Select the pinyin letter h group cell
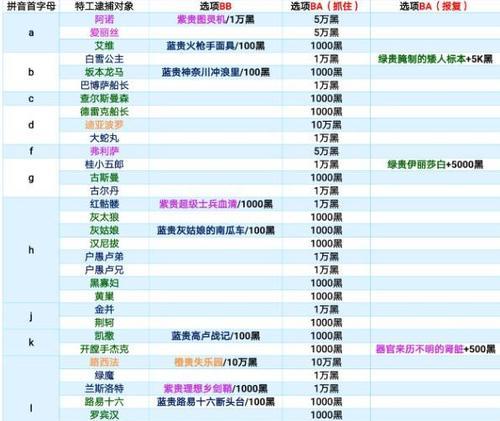This screenshot has width=500, height=421. click(x=31, y=250)
